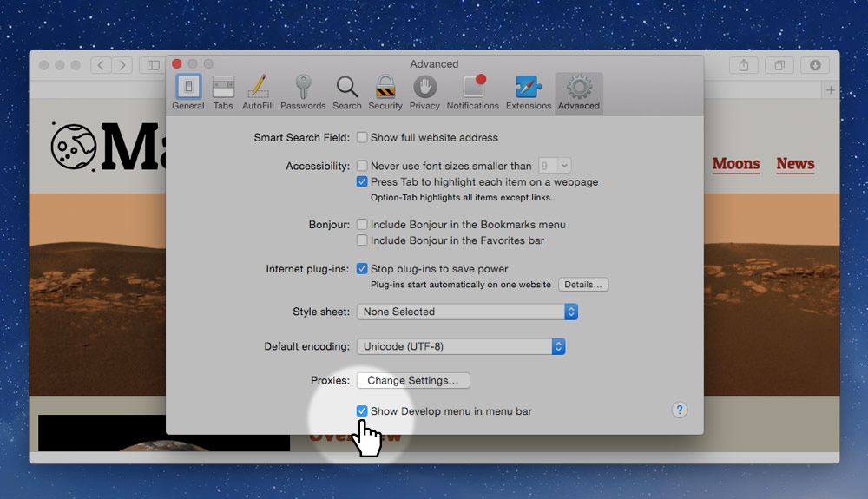Open the Security preferences pane
The width and height of the screenshot is (868, 499).
click(385, 93)
